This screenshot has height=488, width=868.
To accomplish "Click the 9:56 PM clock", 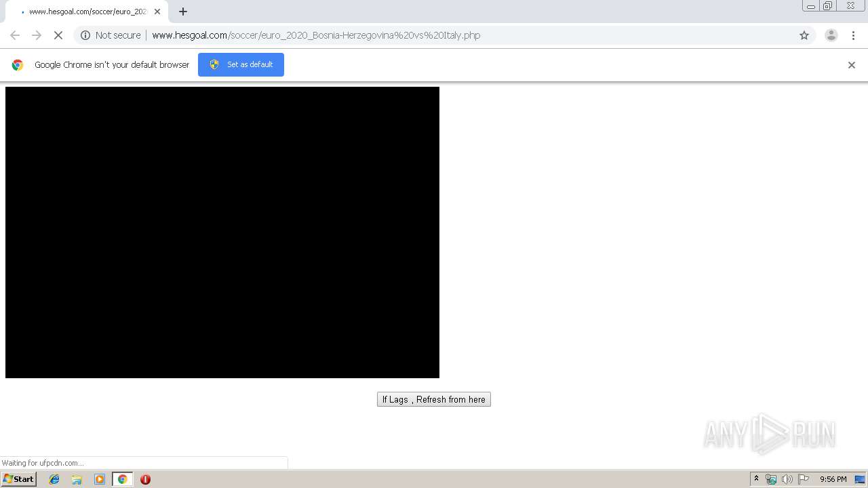I will 833,479.
